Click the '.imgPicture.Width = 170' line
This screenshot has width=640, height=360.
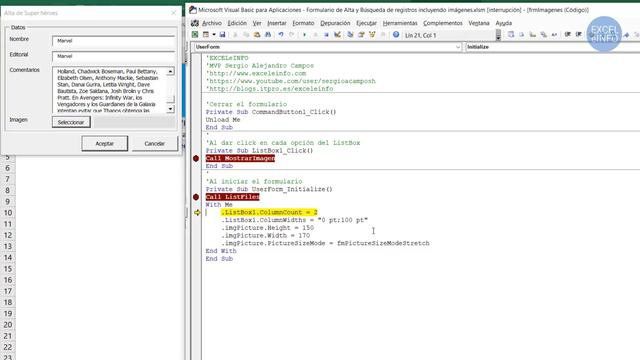click(x=265, y=236)
